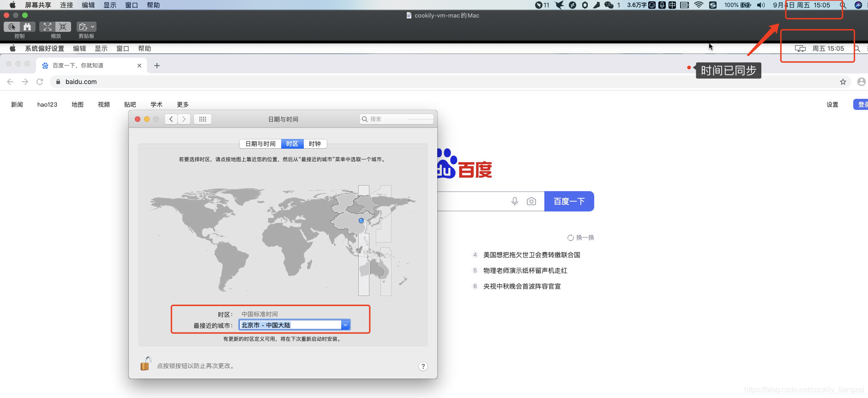This screenshot has width=868, height=398.
Task: Open hot search item 物理老师演示纸杯留声机走红
Action: (525, 271)
